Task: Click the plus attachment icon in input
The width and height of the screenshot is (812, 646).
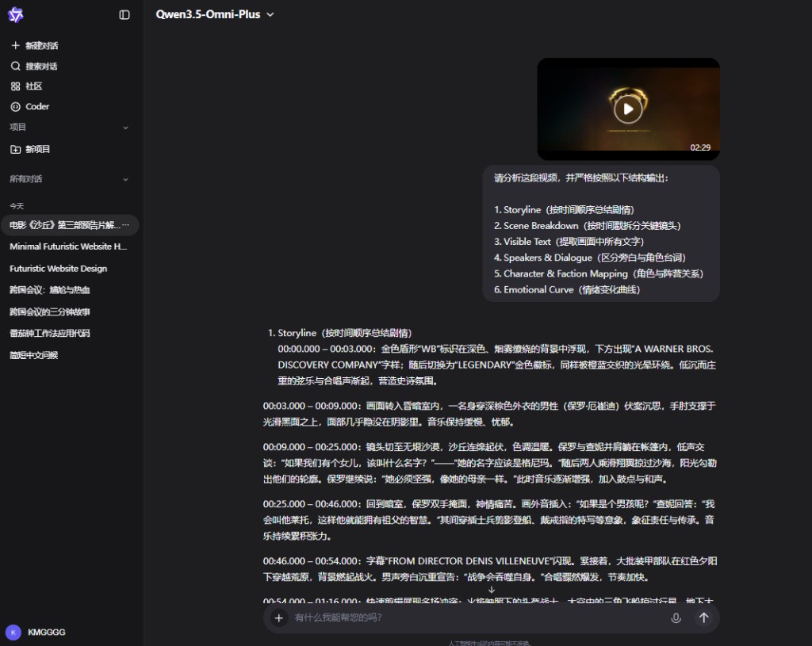Action: (x=278, y=618)
